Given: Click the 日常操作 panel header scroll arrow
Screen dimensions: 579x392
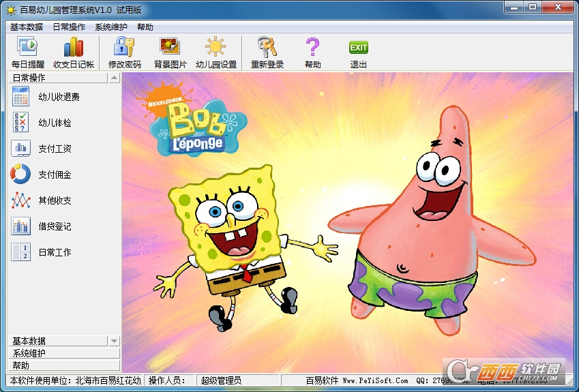Looking at the screenshot, I should tap(114, 78).
